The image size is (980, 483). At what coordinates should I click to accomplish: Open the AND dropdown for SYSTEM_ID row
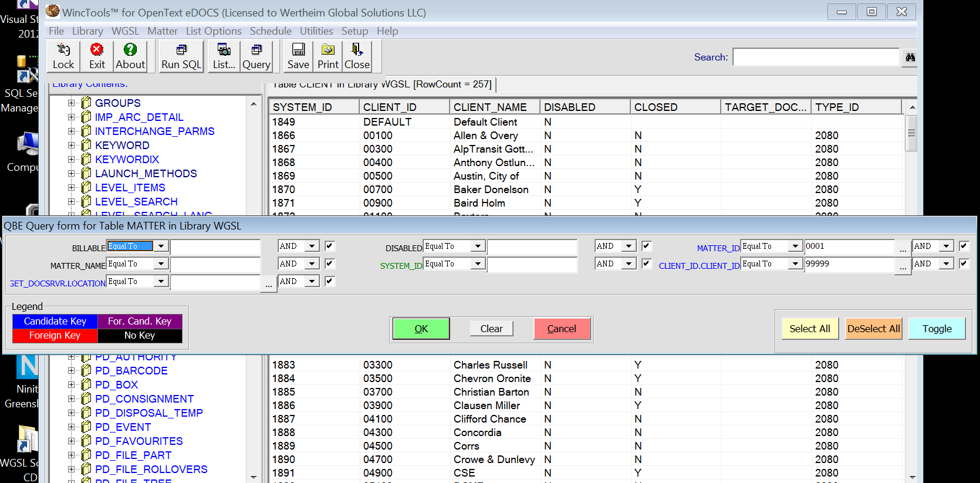pyautogui.click(x=629, y=264)
